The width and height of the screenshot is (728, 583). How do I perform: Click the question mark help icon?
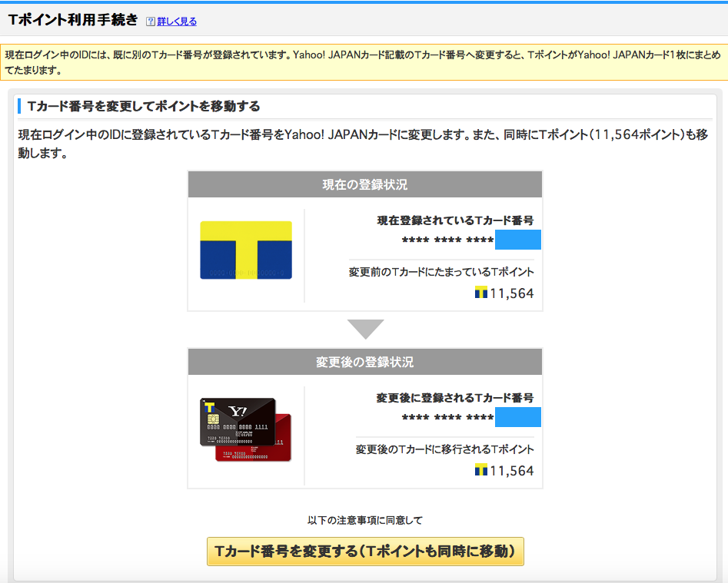(151, 22)
